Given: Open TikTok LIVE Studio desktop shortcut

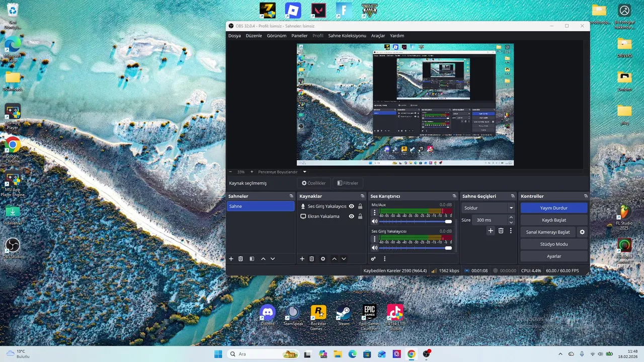Looking at the screenshot, I should coord(395,317).
